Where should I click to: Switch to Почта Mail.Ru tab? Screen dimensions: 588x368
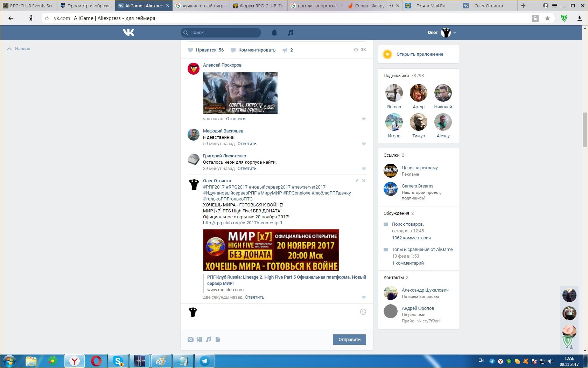[x=431, y=6]
